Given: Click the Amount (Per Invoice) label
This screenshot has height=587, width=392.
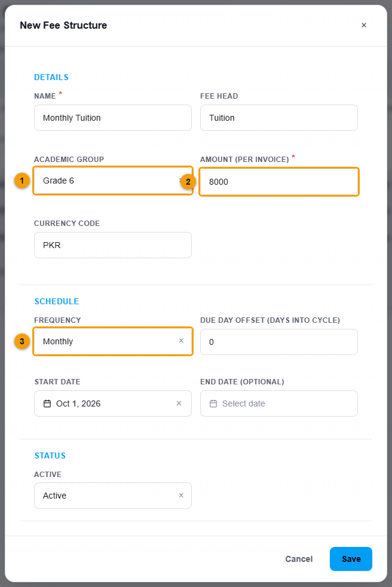Looking at the screenshot, I should point(244,160).
